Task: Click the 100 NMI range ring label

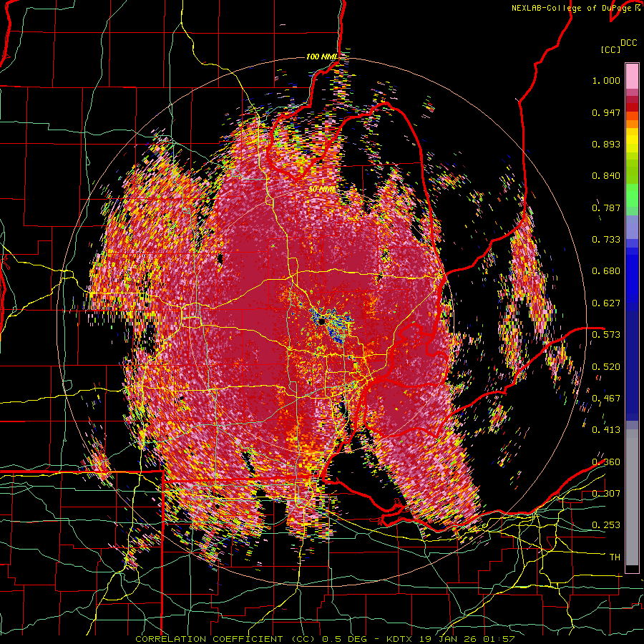Action: [x=321, y=57]
